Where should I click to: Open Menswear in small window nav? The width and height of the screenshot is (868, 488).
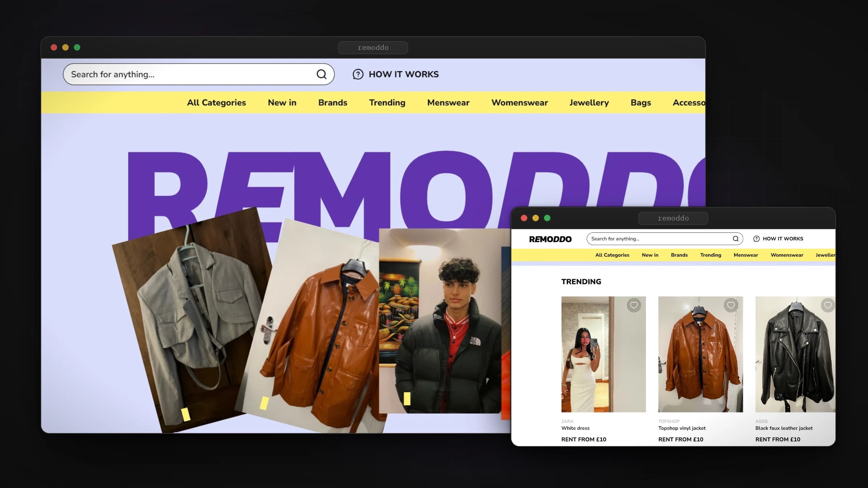(x=746, y=255)
